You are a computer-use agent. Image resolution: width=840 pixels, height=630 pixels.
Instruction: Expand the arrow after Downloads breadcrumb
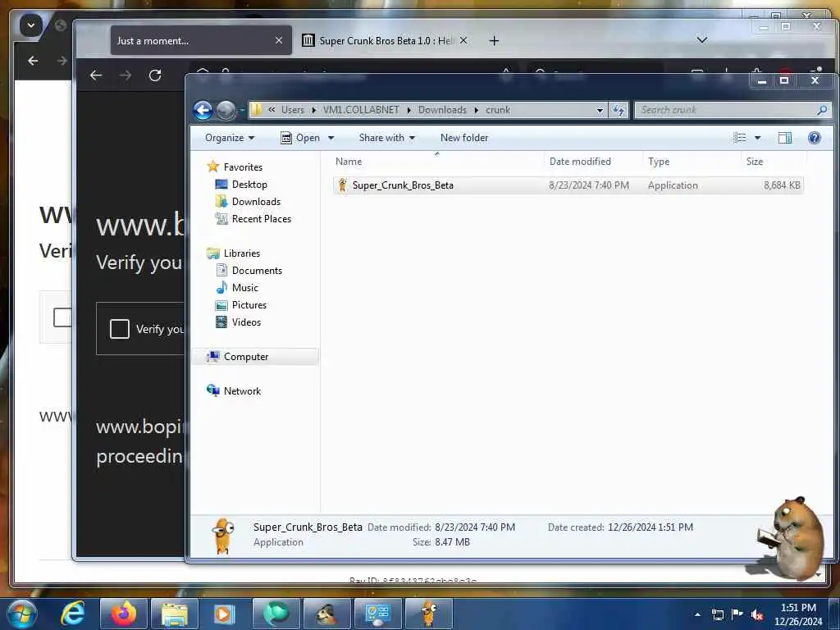pyautogui.click(x=476, y=111)
